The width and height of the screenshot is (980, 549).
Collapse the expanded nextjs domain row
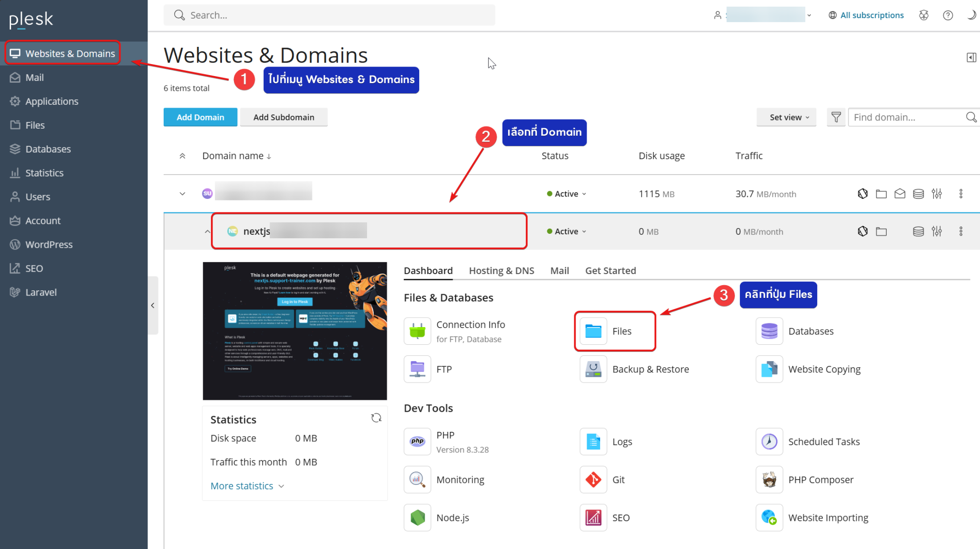click(207, 231)
